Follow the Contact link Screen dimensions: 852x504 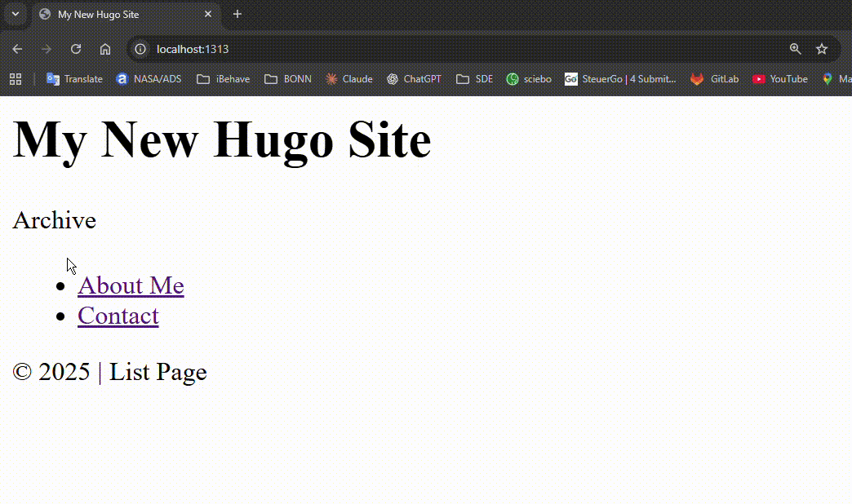(118, 316)
